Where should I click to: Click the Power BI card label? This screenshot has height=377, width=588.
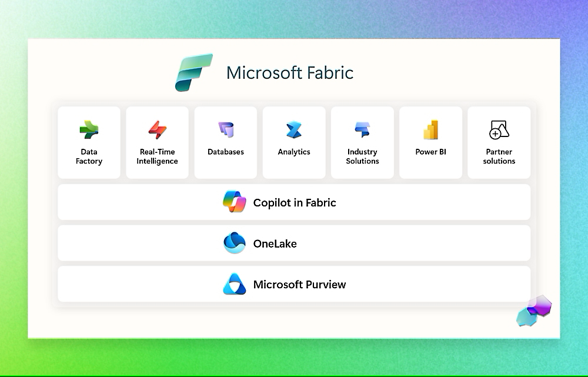tap(430, 152)
